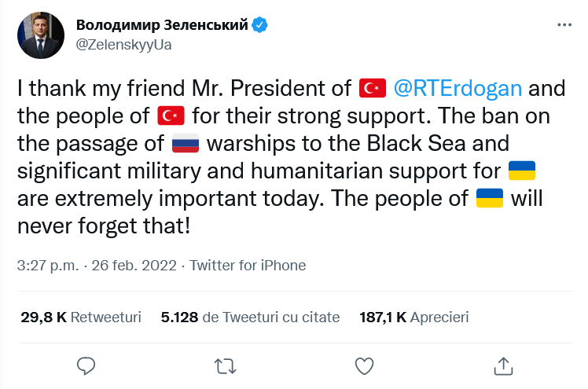Click the Russian flag emoji in tweet
Screen dimensions: 588x389
[x=186, y=145]
